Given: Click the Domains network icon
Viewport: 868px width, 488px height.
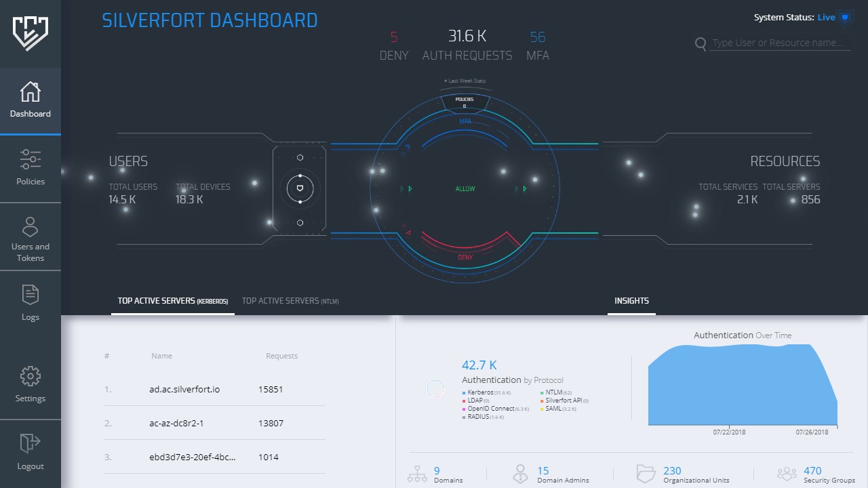Looking at the screenshot, I should tap(417, 474).
